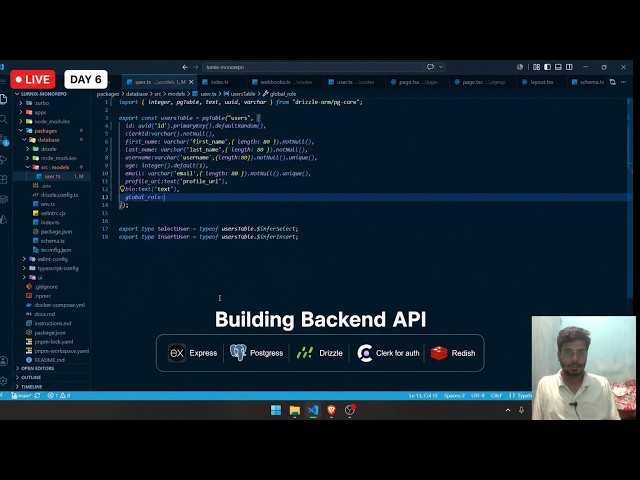This screenshot has width=640, height=480.
Task: Click the usersTable breadcrumb
Action: (x=240, y=94)
